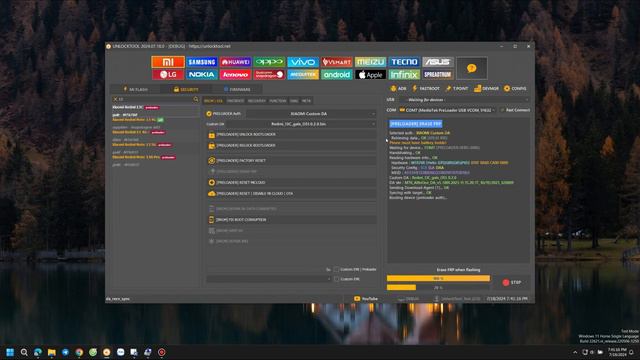
Task: Select the Asus brand logo
Action: pos(438,62)
